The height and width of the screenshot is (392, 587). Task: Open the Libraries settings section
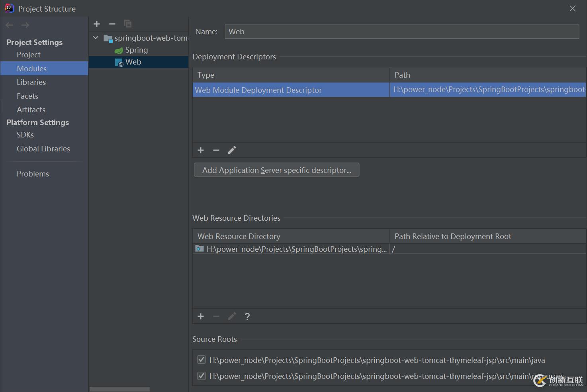pos(31,82)
